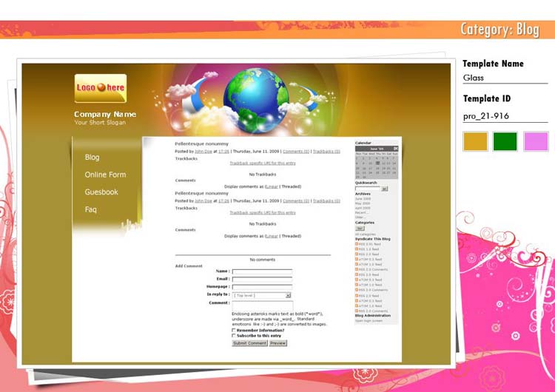Open the In reply to dropdown
Image resolution: width=555 pixels, height=392 pixels.
click(262, 294)
